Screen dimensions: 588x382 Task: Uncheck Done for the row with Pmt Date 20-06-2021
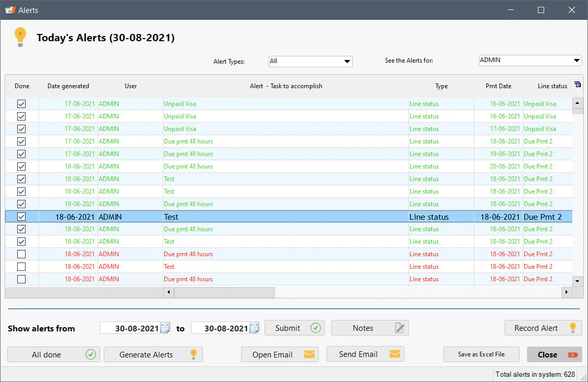pos(21,166)
